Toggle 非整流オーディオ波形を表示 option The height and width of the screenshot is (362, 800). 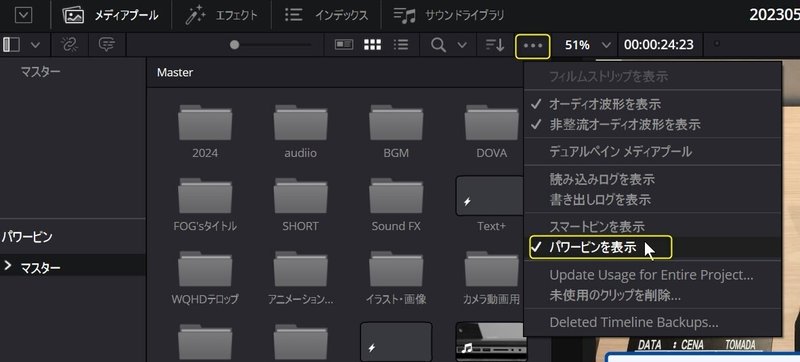(x=653, y=124)
